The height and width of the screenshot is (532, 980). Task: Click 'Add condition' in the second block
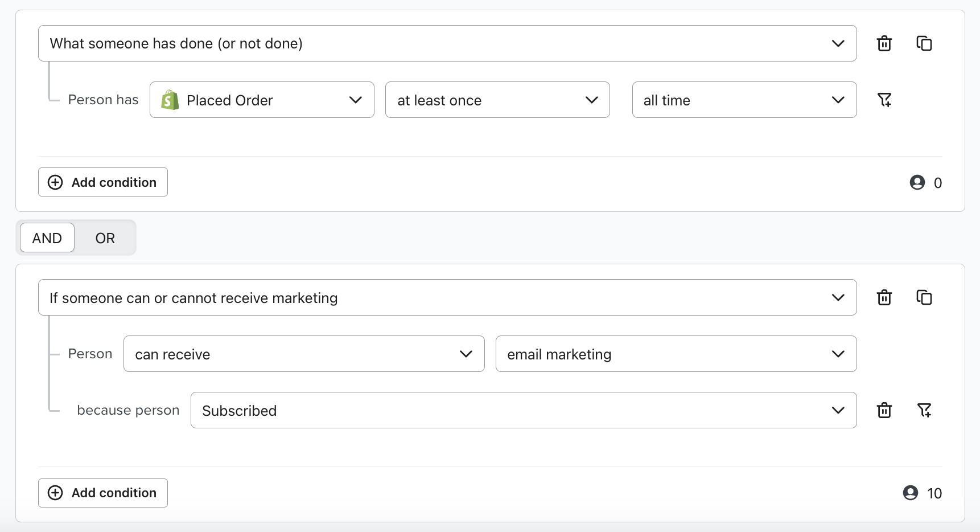[x=102, y=493]
